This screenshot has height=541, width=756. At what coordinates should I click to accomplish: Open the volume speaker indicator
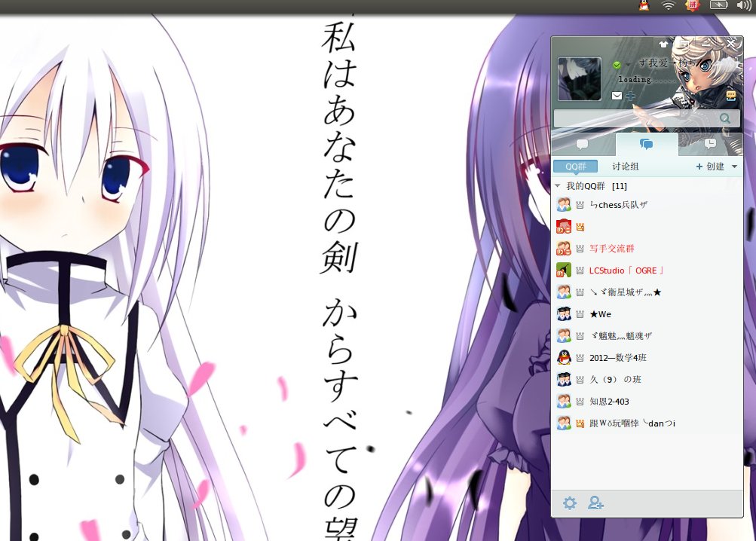(744, 5)
